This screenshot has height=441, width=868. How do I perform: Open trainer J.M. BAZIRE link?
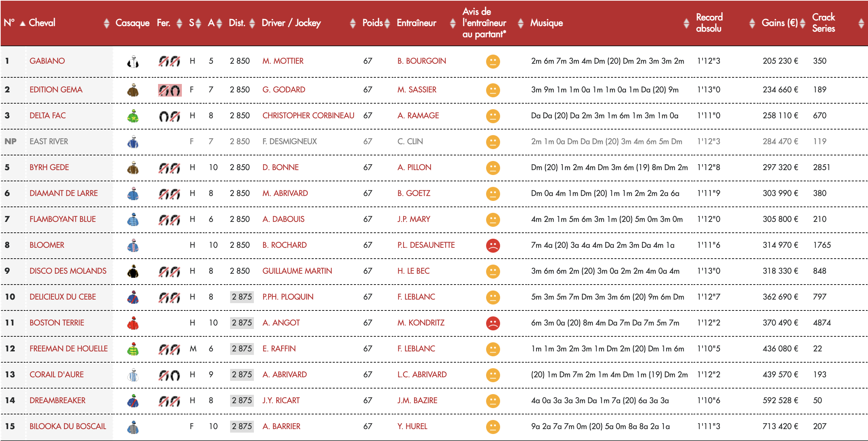click(417, 400)
